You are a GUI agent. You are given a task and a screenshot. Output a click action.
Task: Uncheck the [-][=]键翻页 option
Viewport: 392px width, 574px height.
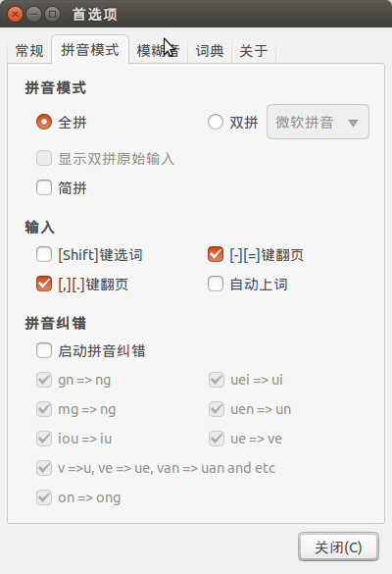click(216, 254)
